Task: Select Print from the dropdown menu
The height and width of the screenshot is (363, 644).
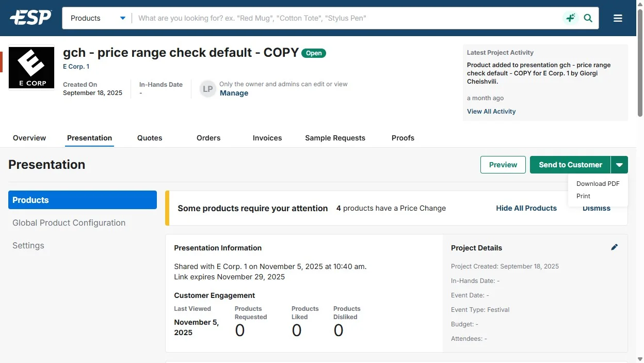Action: tap(583, 196)
